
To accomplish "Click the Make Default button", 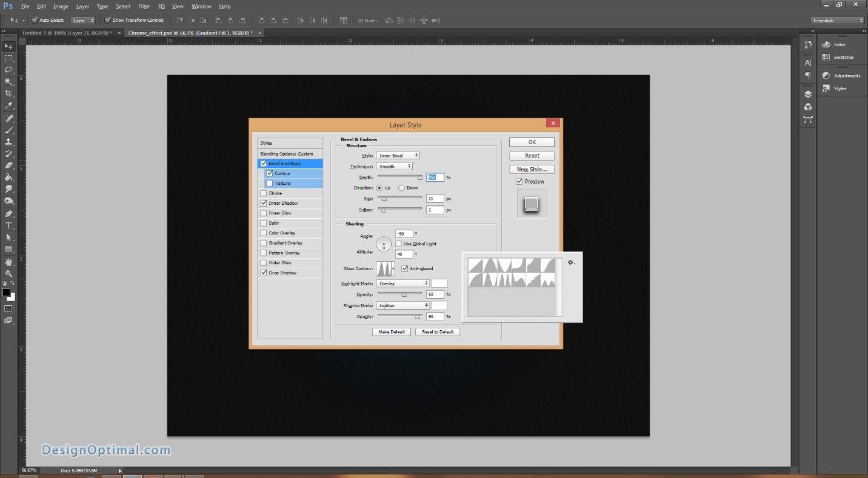I will click(392, 332).
